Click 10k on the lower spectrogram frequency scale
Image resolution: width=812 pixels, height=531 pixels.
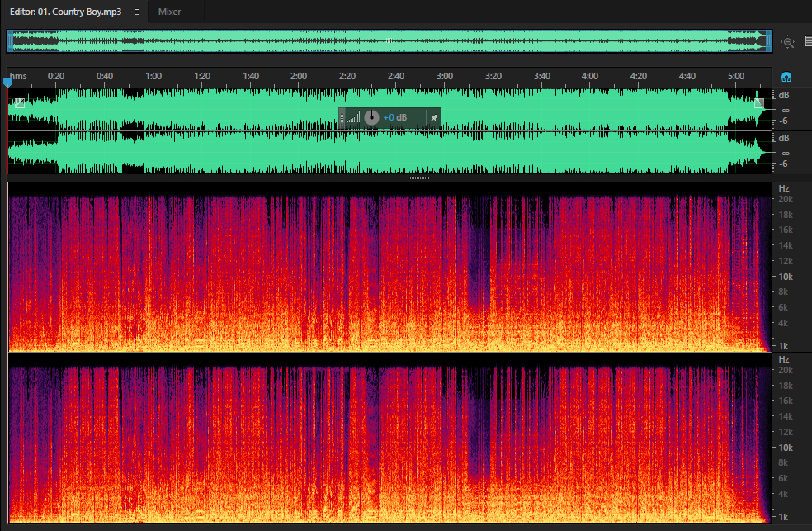[x=786, y=448]
